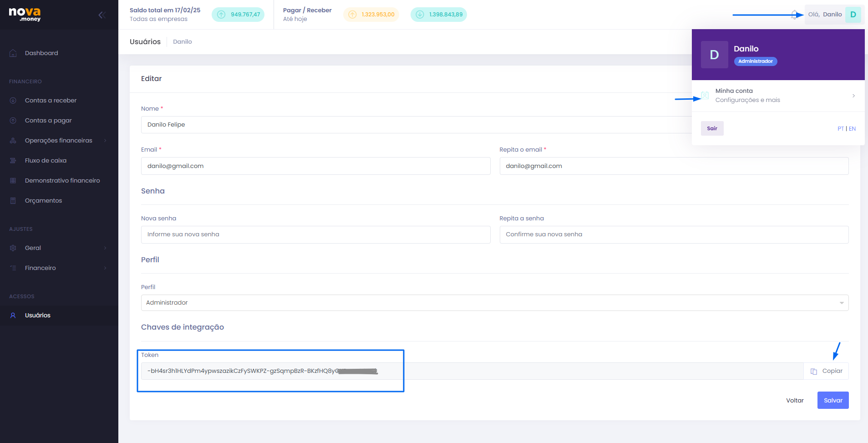The height and width of the screenshot is (443, 868).
Task: Go to Contas a receber
Action: click(51, 101)
